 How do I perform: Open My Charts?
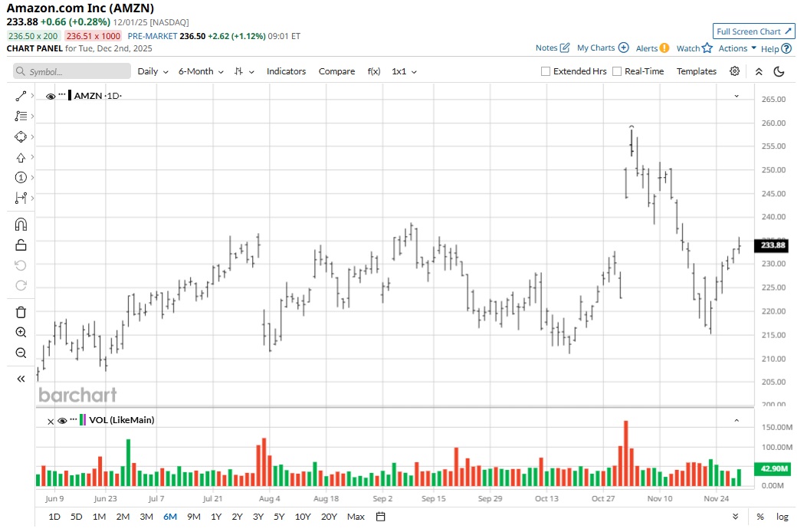click(602, 48)
